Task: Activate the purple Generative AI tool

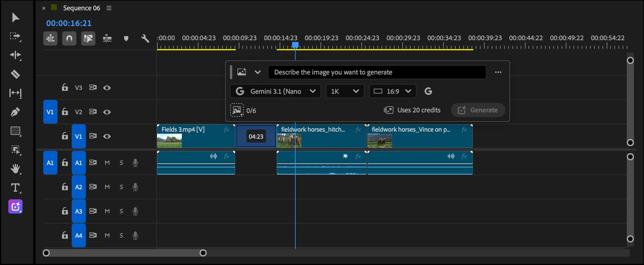Action: point(15,207)
